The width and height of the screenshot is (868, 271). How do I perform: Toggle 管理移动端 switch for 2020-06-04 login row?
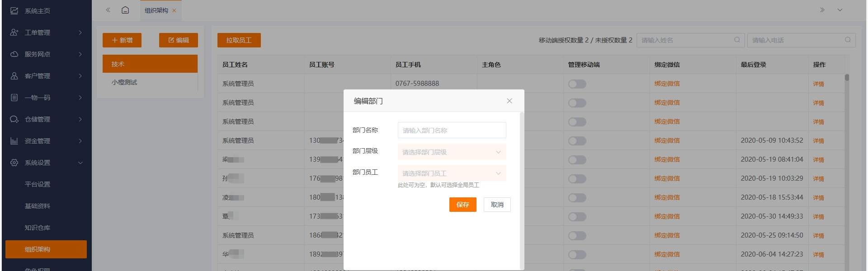(x=577, y=255)
